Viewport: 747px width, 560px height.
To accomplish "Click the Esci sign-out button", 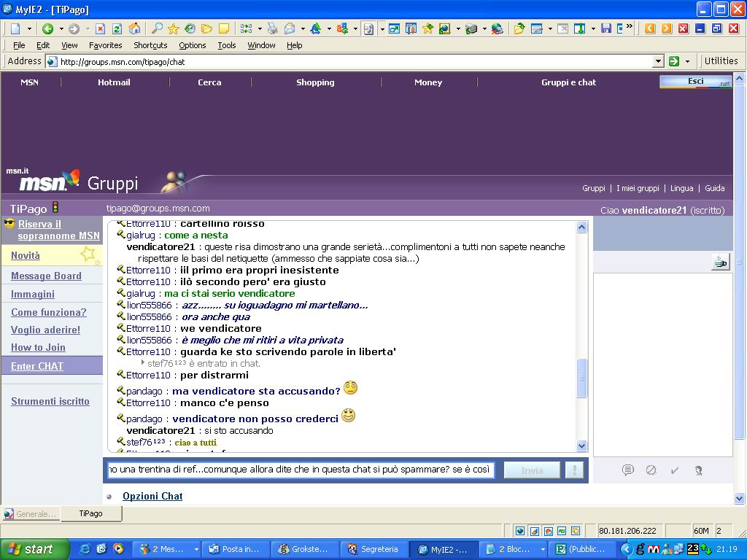I will tap(695, 82).
